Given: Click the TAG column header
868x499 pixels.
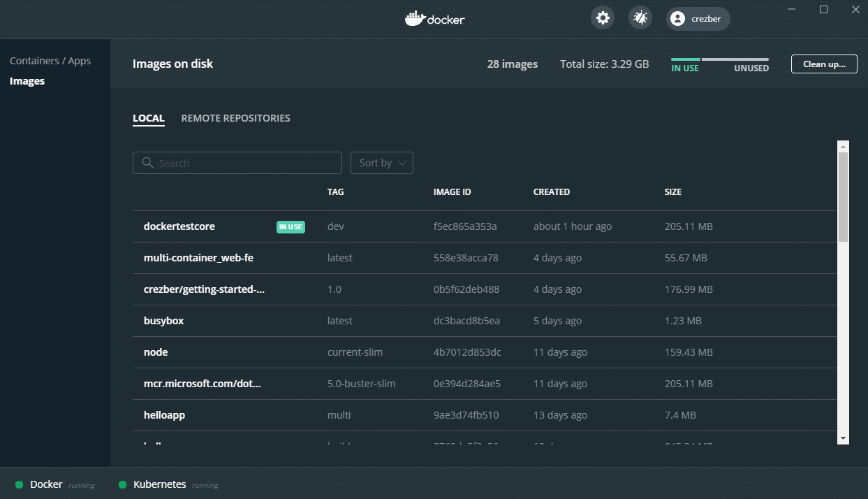Looking at the screenshot, I should pyautogui.click(x=335, y=191).
